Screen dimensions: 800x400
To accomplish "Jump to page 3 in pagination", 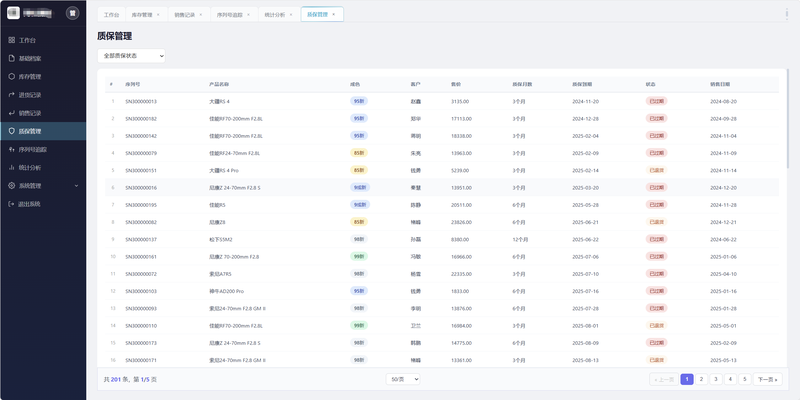I will [x=716, y=379].
